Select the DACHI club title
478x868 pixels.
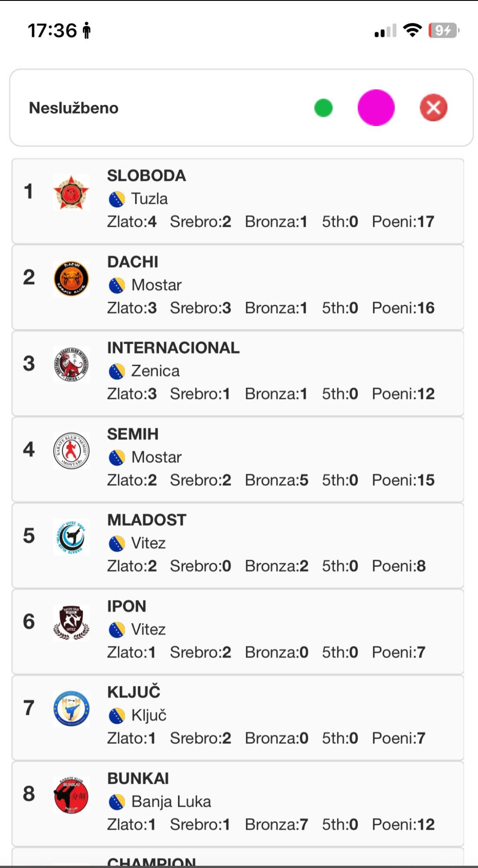tap(132, 262)
